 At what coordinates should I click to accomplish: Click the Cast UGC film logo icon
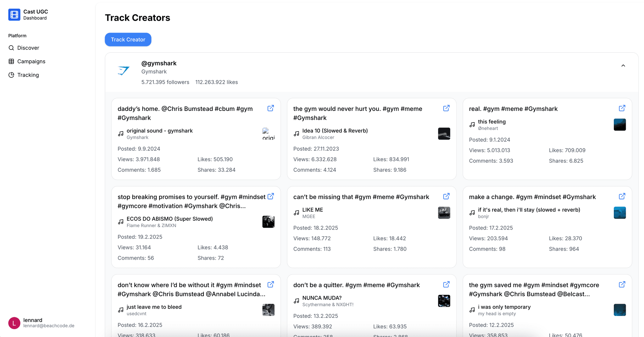point(14,14)
